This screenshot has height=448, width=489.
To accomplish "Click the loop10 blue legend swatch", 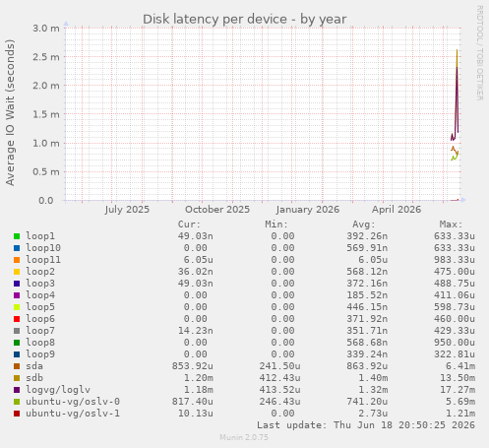I will pyautogui.click(x=17, y=248).
